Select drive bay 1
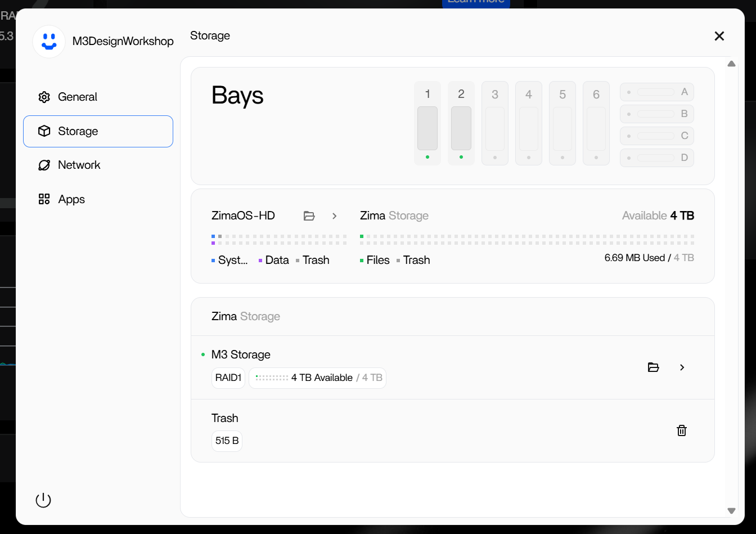Screen dimensions: 756x534 coord(427,124)
